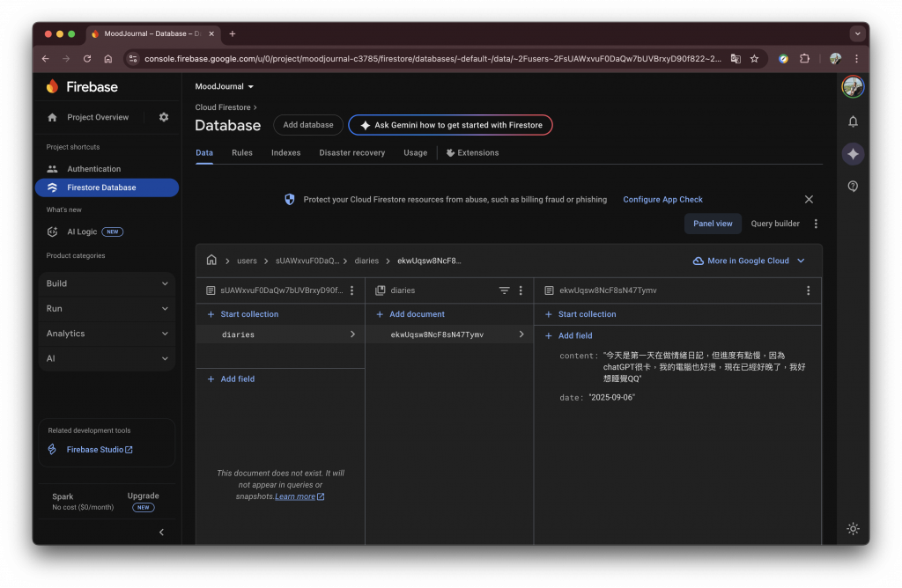Click the Firebase flame logo
This screenshot has height=588, width=902.
[52, 86]
